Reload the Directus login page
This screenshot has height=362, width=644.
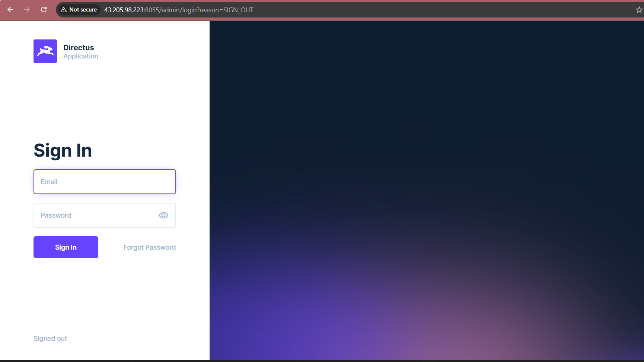44,10
